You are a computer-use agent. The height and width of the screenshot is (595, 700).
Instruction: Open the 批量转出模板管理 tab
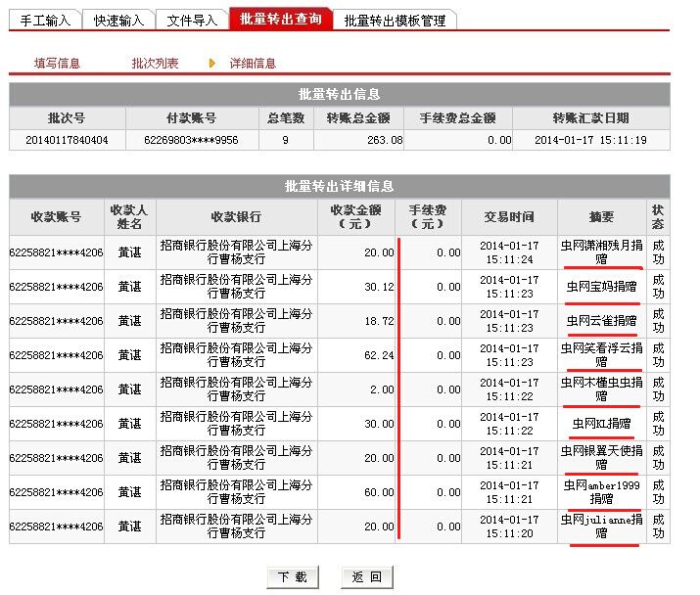coord(395,20)
